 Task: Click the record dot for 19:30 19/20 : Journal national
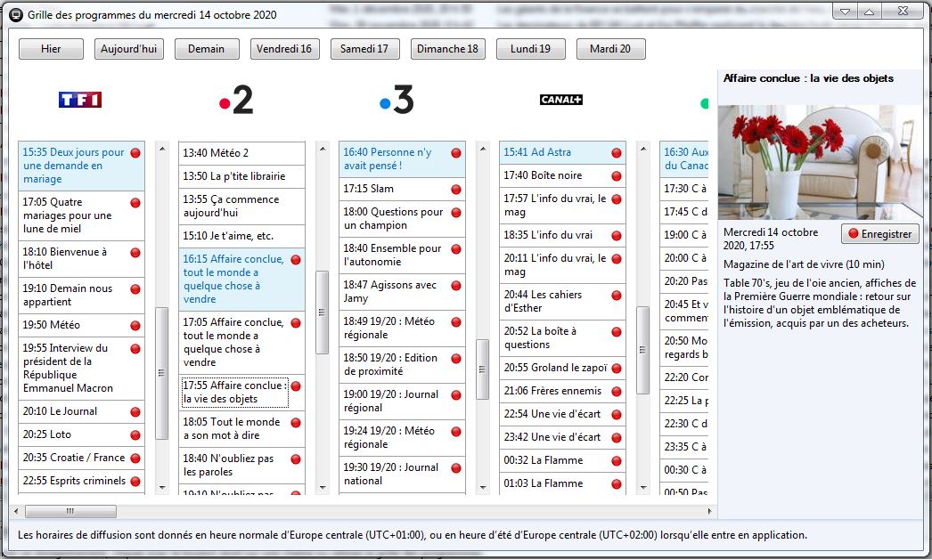(x=456, y=468)
